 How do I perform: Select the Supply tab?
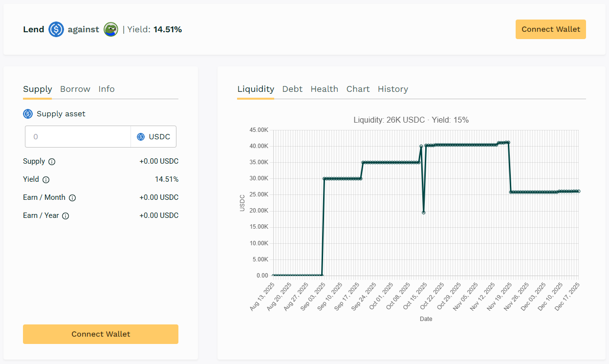[x=38, y=89]
